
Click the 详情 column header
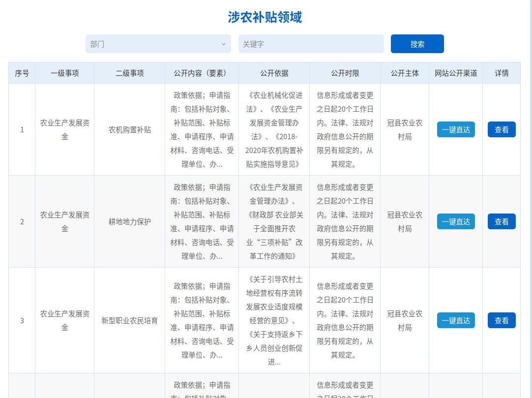pyautogui.click(x=502, y=73)
